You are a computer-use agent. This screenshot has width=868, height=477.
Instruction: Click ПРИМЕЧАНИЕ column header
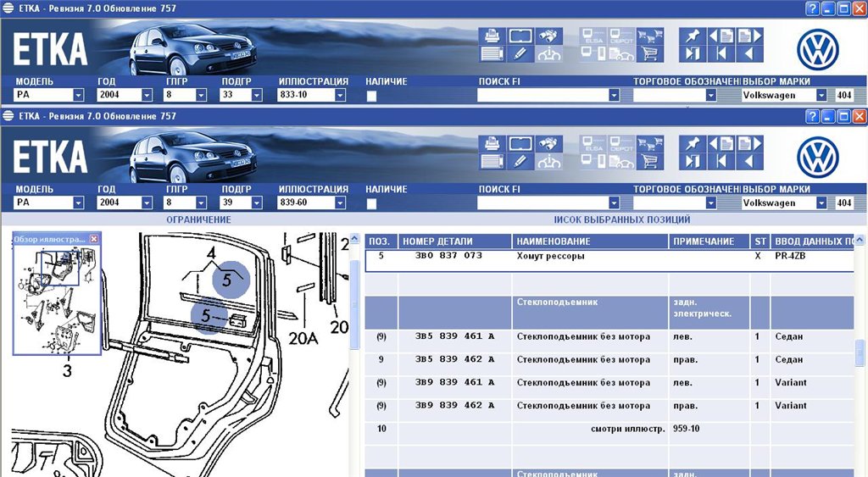pyautogui.click(x=709, y=241)
